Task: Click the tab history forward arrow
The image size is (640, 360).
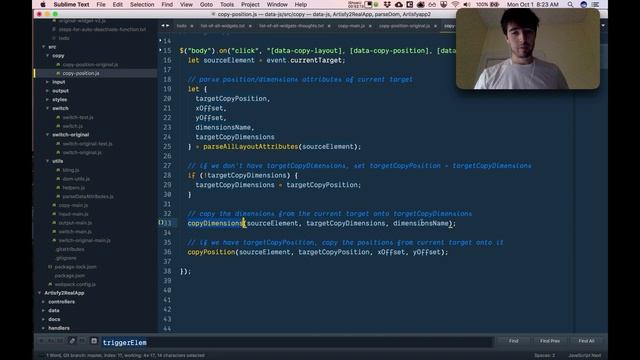Action: (167, 26)
